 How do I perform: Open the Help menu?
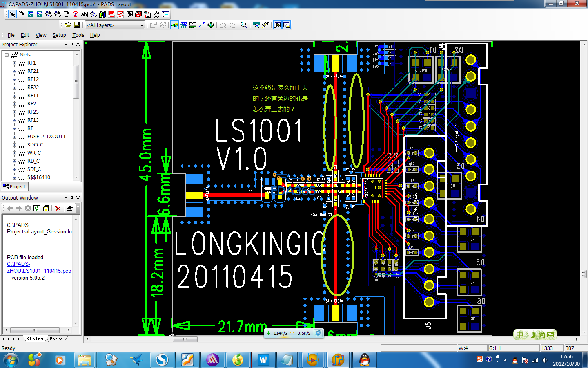(95, 35)
